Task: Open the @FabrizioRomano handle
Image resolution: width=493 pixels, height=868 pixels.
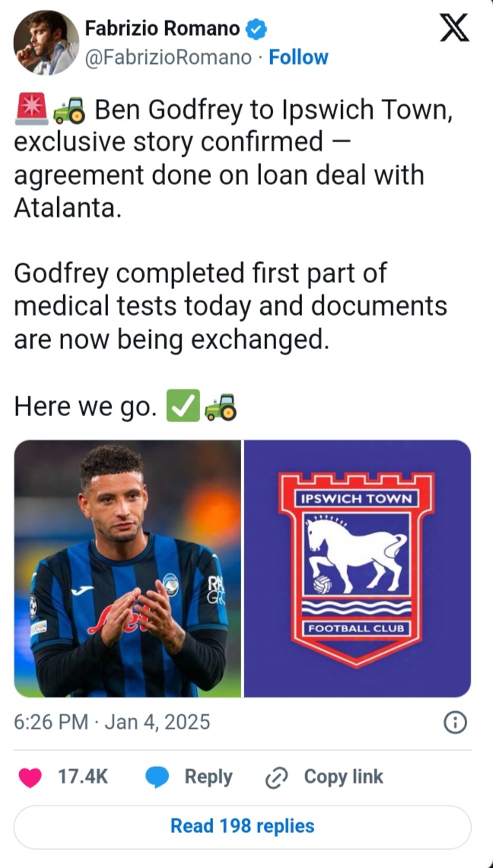Action: pos(168,57)
